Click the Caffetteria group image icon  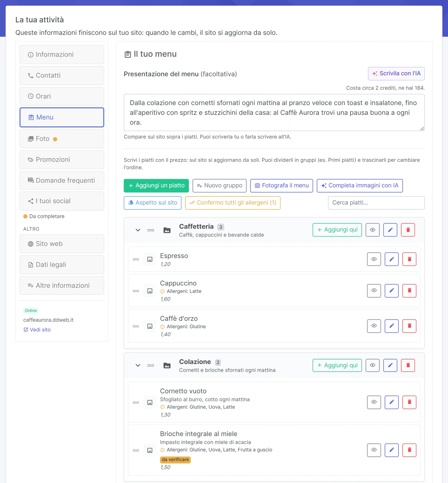coord(167,230)
